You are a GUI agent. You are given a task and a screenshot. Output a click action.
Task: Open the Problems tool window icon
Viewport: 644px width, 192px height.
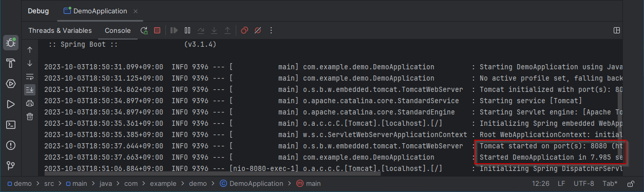coord(10,145)
